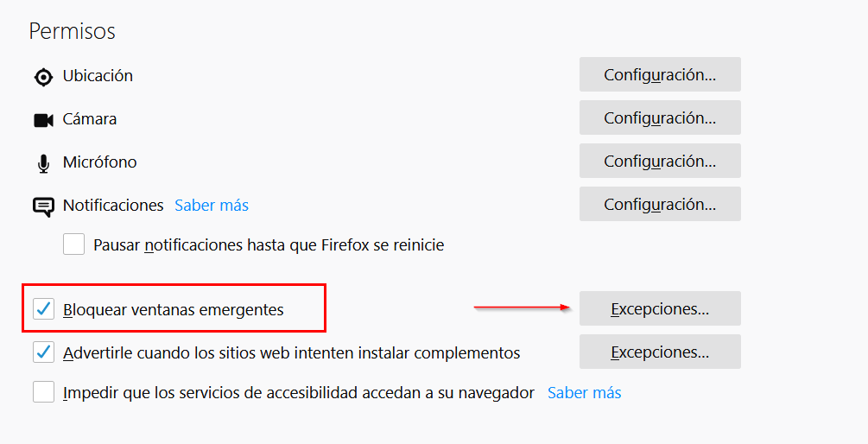Open Configuración for Notificaciones
Viewport: 868px width, 444px height.
point(660,204)
